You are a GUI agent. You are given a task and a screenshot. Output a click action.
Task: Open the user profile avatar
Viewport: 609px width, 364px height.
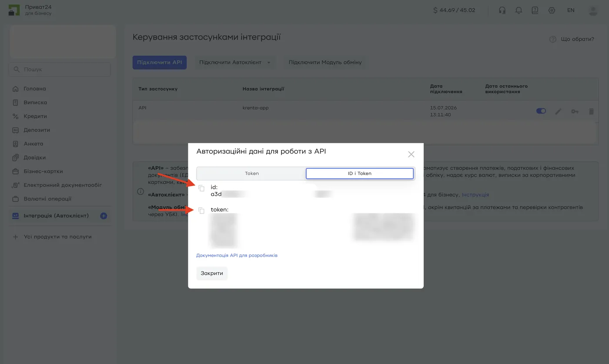click(x=593, y=10)
